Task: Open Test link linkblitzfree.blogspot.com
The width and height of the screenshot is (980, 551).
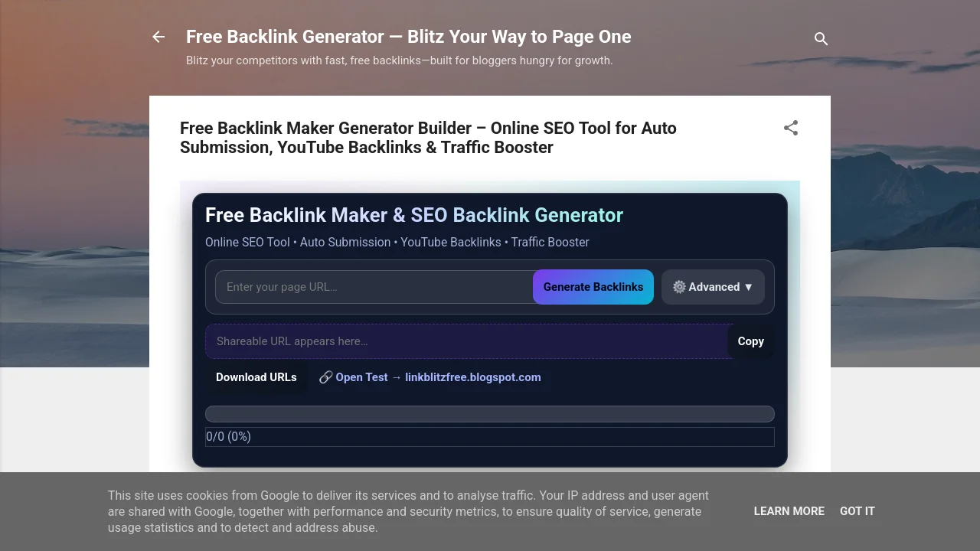Action: pos(430,377)
